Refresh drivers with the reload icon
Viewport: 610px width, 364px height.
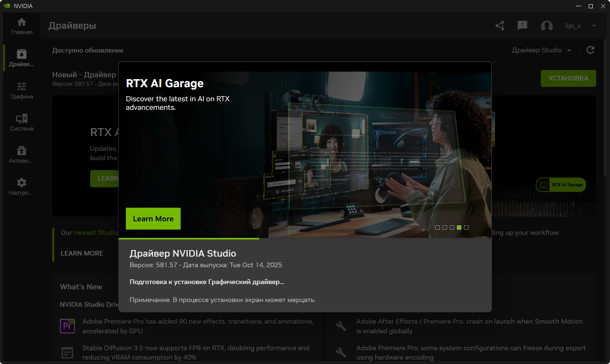point(590,50)
